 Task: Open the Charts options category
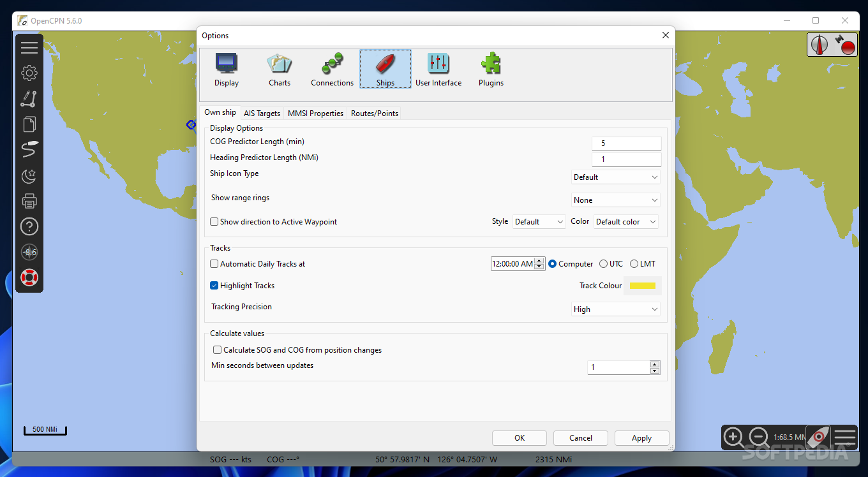[x=280, y=70]
